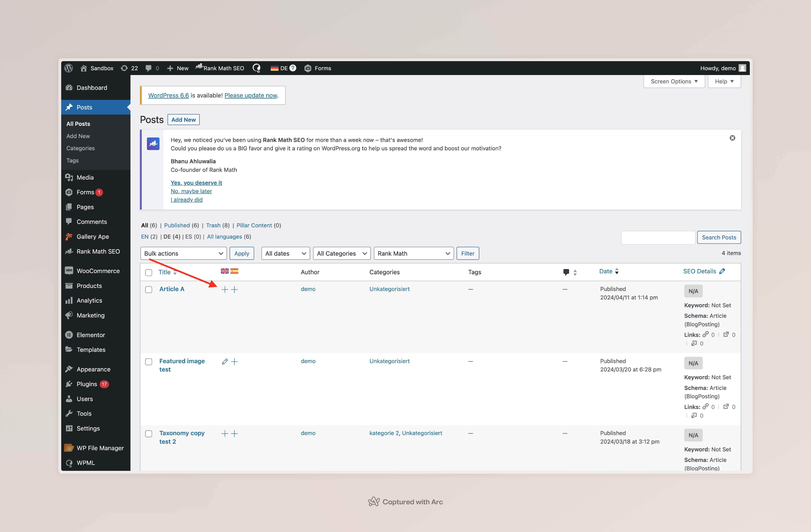811x532 pixels.
Task: Add Spanish translation for Taxonomy copy test 2
Action: [234, 434]
